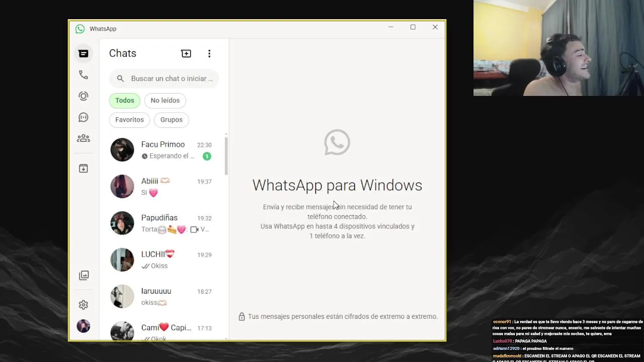This screenshot has height=362, width=644.
Task: Open the laruuuuu chat
Action: tap(163, 297)
